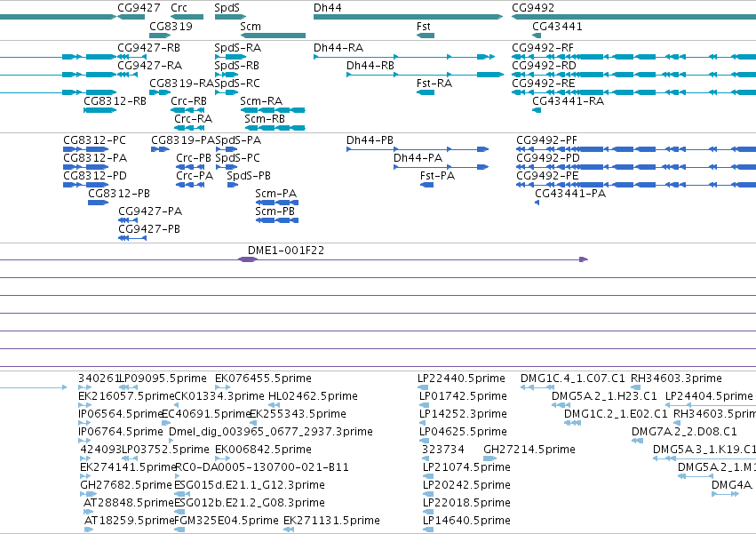Click protein Dh44-PB
Screen dimensions: 756x534
click(x=418, y=149)
